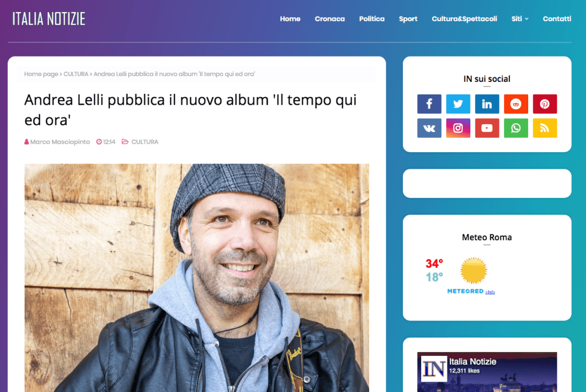Click the CULTURA breadcrumb link
This screenshot has width=586, height=392.
pos(76,74)
